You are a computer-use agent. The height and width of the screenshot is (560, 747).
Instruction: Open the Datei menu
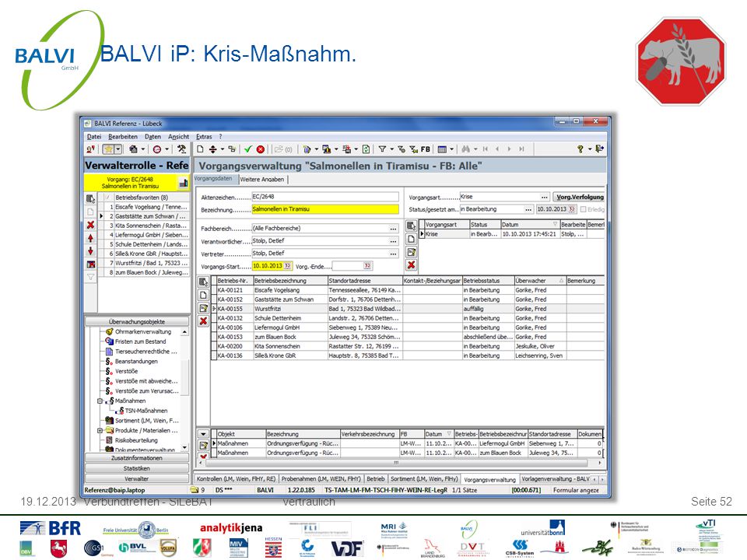point(94,137)
